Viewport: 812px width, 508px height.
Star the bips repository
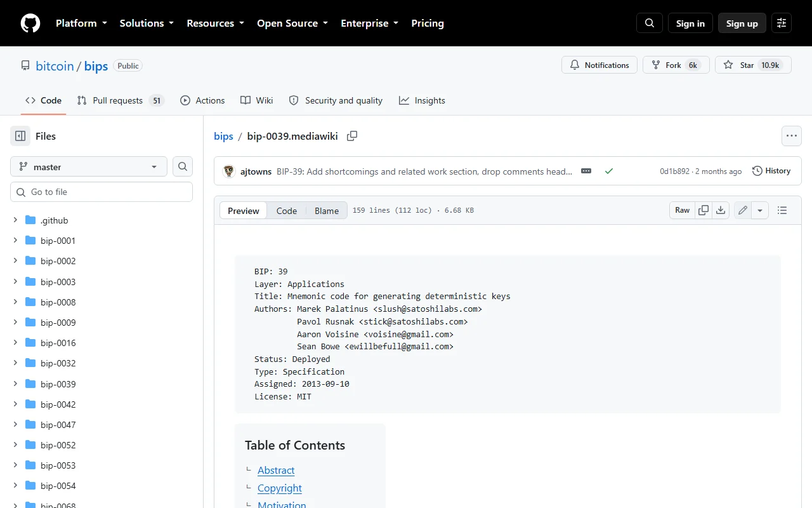753,65
